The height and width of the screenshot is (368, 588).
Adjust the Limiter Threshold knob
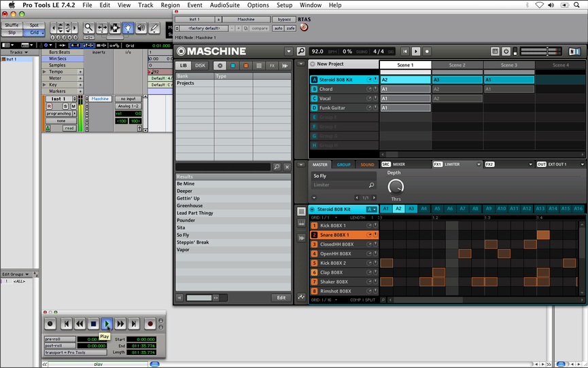pos(395,185)
